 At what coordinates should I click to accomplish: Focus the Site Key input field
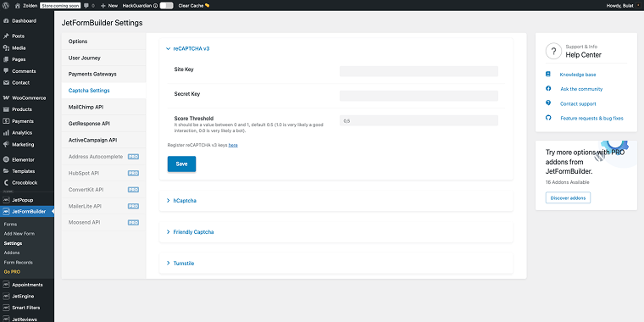click(419, 71)
